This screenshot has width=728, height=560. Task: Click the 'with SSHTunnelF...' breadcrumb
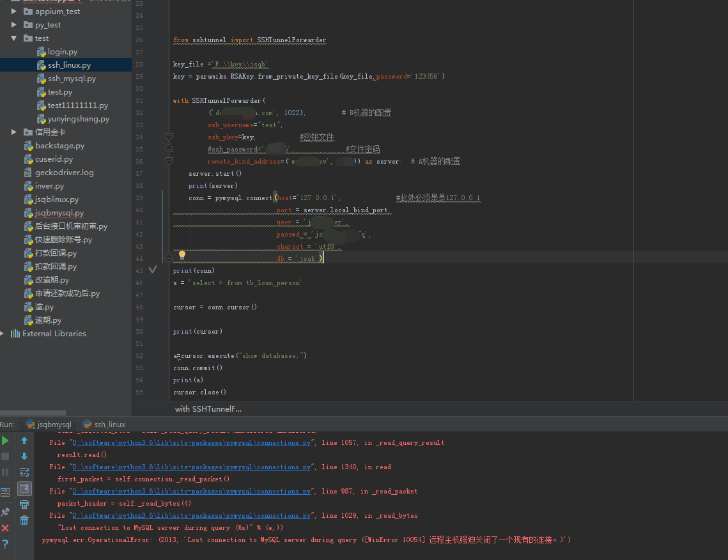[x=208, y=409]
